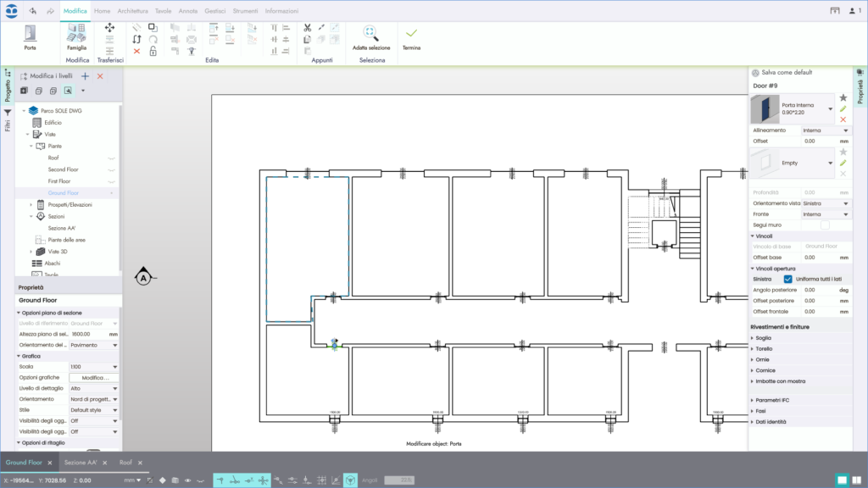Toggle the Uniforma tutti i lati checkbox

(788, 278)
